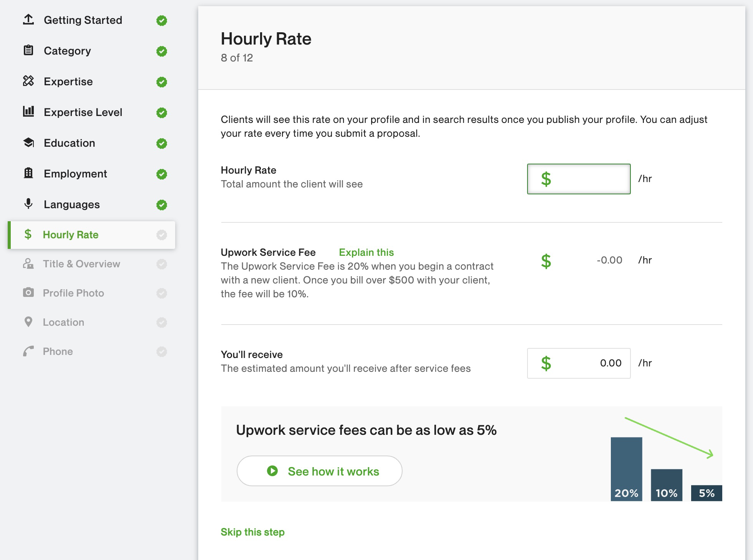Go to the Employment step
753x560 pixels.
tap(75, 174)
